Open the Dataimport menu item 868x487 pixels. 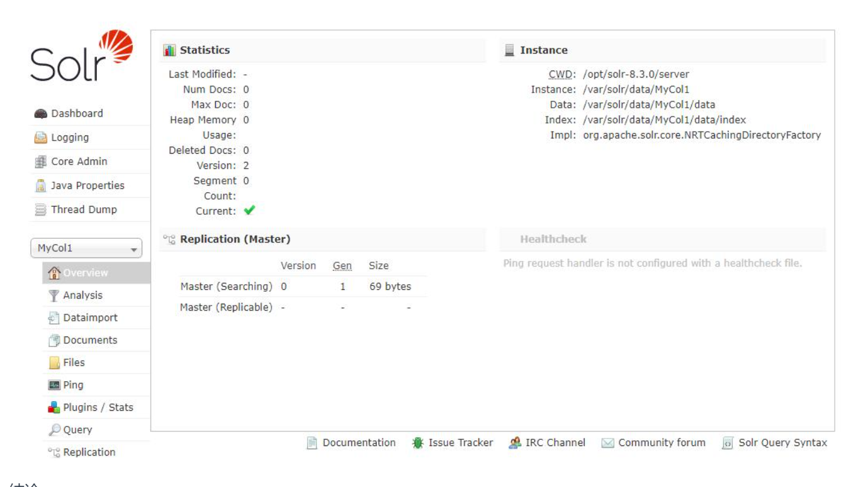point(90,318)
